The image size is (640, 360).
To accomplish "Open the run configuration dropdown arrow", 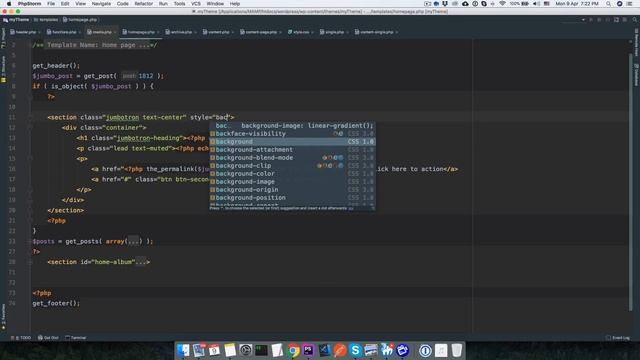I will (583, 20).
